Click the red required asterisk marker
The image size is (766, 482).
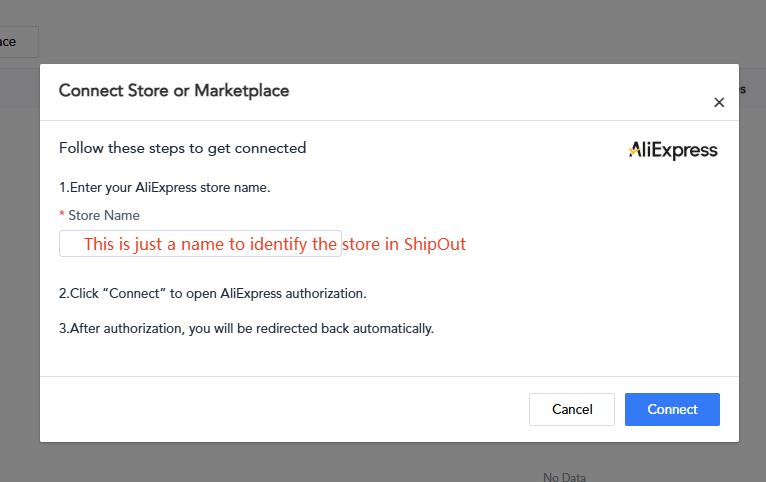62,216
